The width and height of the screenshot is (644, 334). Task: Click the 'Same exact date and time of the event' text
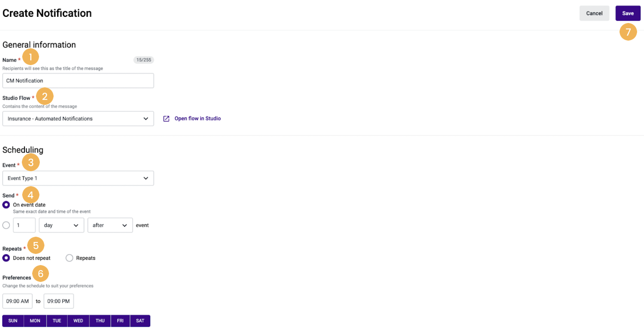point(52,212)
